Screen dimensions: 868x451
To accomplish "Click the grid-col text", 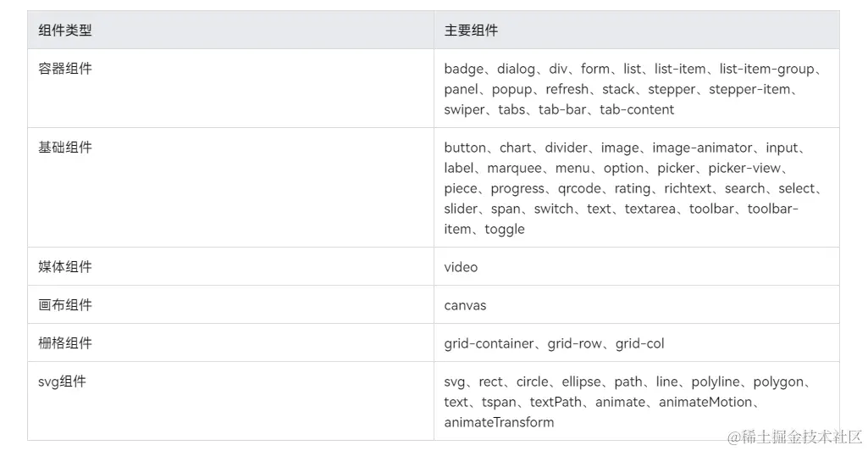I will [x=639, y=343].
